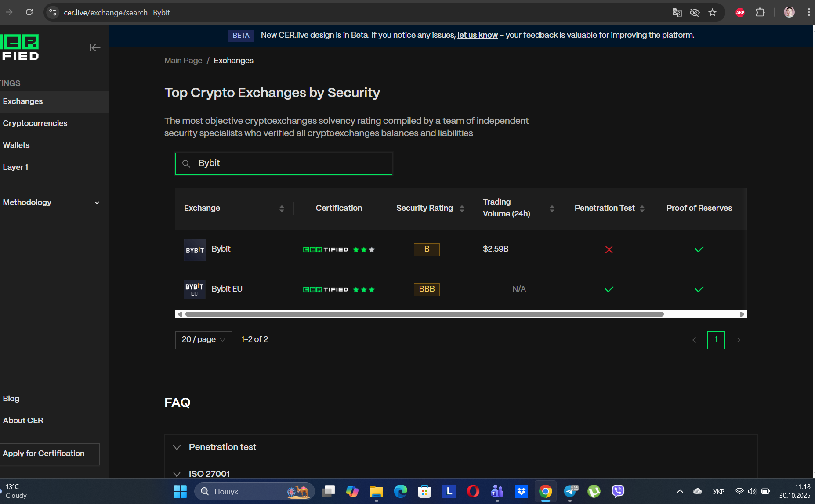
Task: Open the Windows Start menu
Action: click(x=180, y=491)
